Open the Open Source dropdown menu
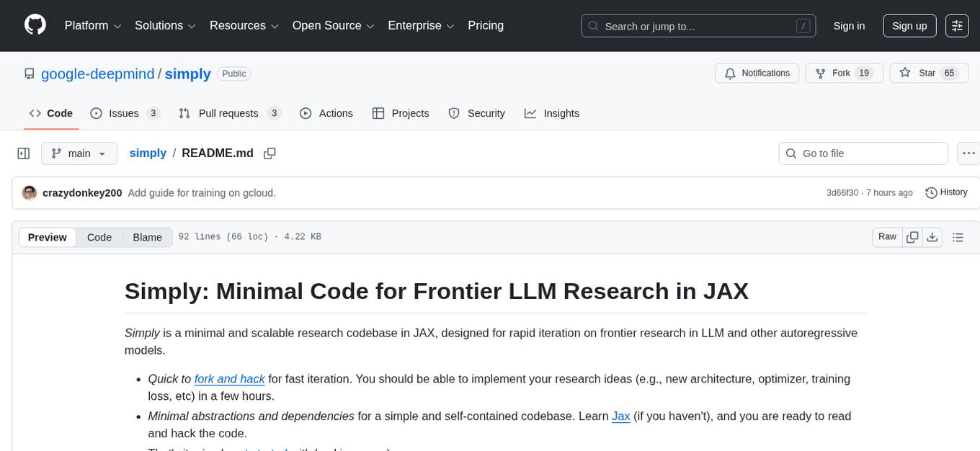Viewport: 980px width, 451px height. (x=332, y=25)
